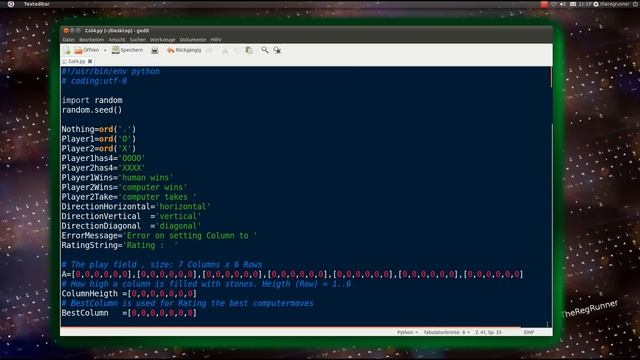This screenshot has height=360, width=640.
Task: Click the 'random.seed()' line
Action: point(92,110)
